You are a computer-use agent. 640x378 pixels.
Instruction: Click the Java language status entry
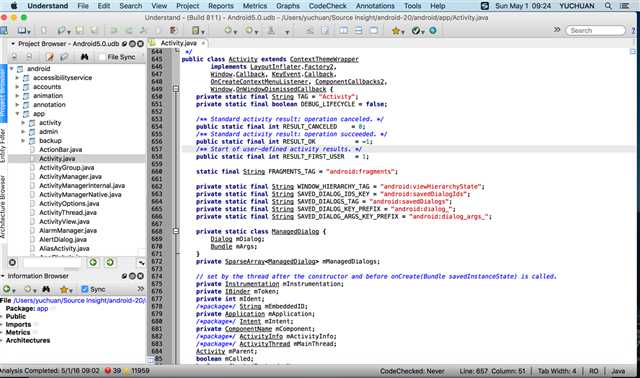tap(618, 371)
